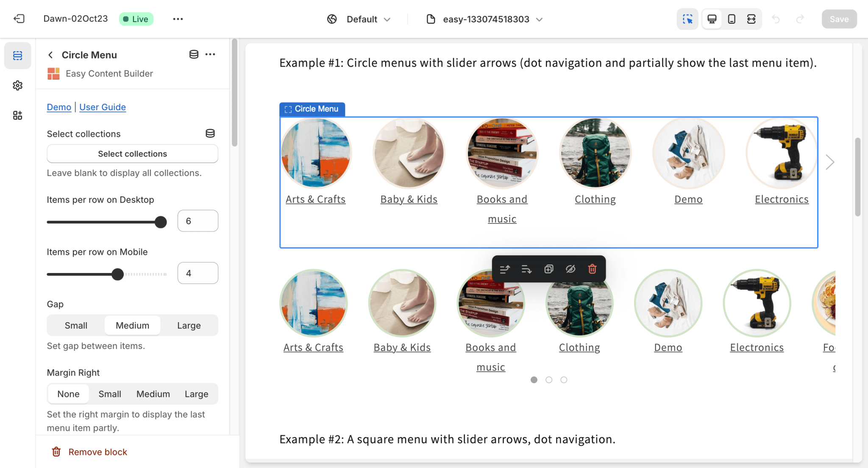Screen dimensions: 868x468
Task: Set Gap to Large
Action: (189, 325)
